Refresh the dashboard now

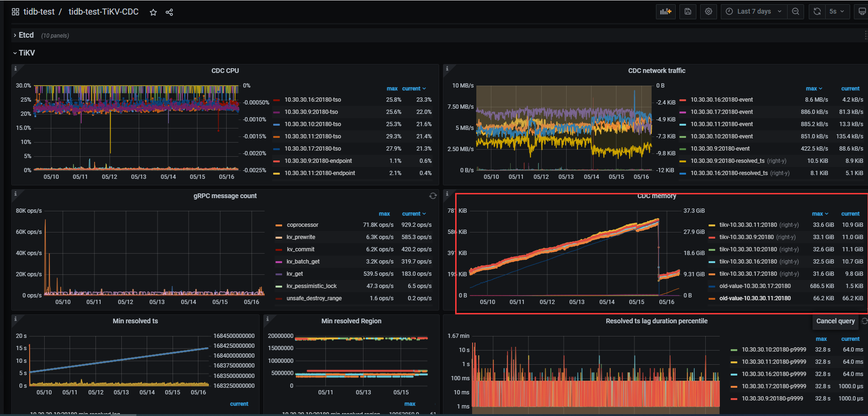coord(817,11)
